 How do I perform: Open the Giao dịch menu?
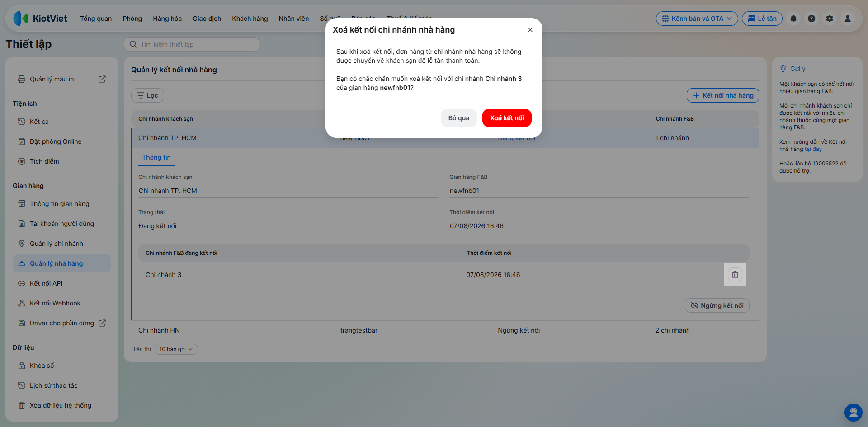pyautogui.click(x=207, y=19)
